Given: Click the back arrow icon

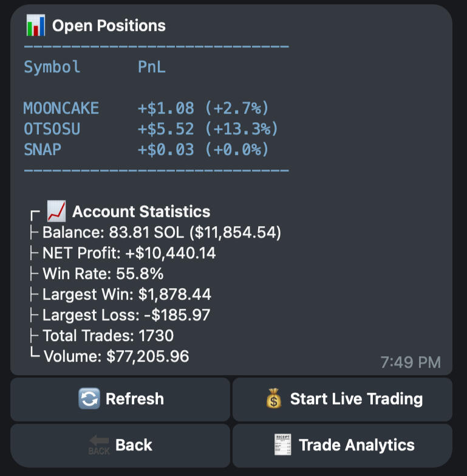Looking at the screenshot, I should point(99,445).
